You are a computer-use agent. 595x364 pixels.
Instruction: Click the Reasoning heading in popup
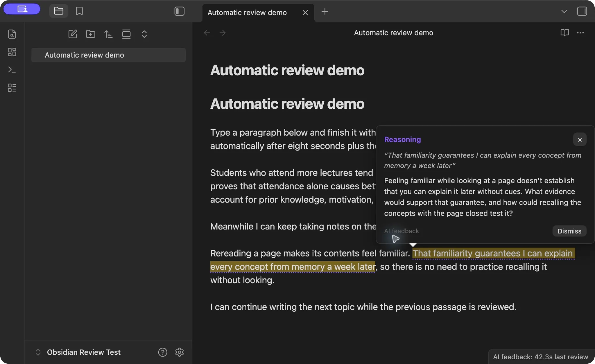402,139
